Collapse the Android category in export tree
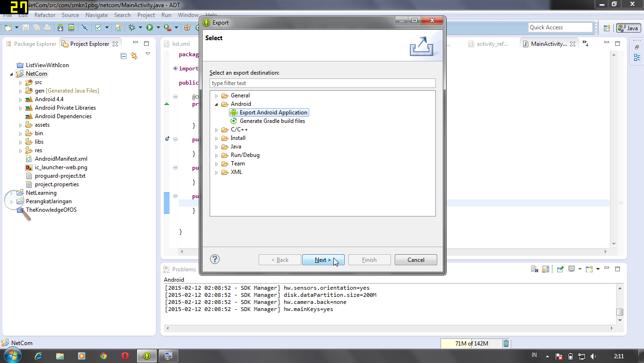This screenshot has height=363, width=644. coord(217,104)
